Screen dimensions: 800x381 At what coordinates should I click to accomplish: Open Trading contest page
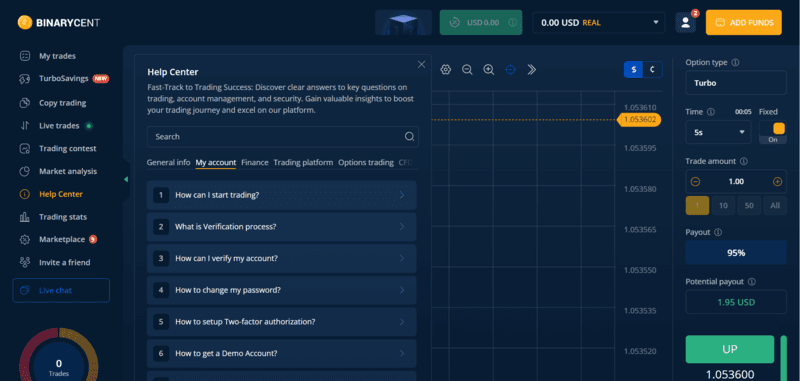[58, 149]
